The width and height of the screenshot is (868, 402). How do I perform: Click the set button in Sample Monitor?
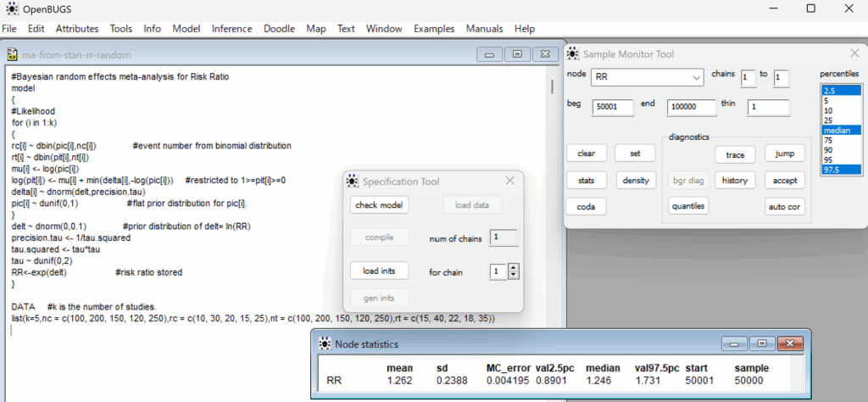point(635,154)
